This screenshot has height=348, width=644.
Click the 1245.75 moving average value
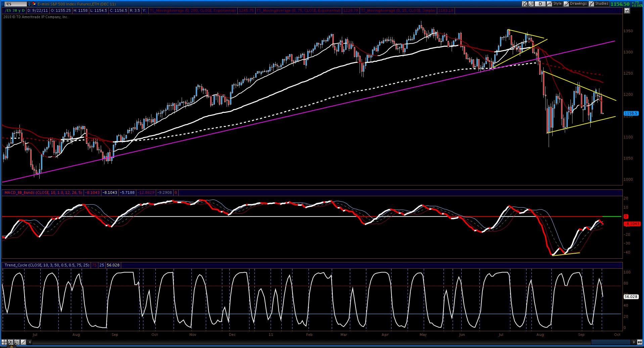pyautogui.click(x=246, y=11)
